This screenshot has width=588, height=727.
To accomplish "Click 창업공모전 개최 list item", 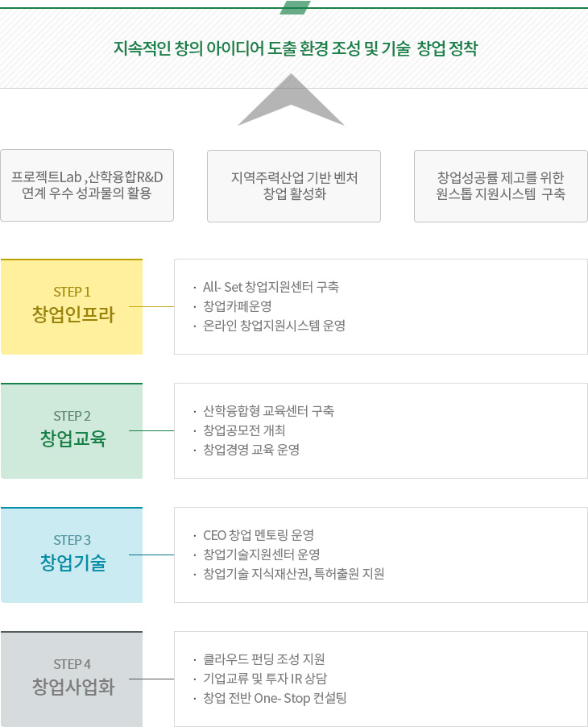I will point(244,430).
